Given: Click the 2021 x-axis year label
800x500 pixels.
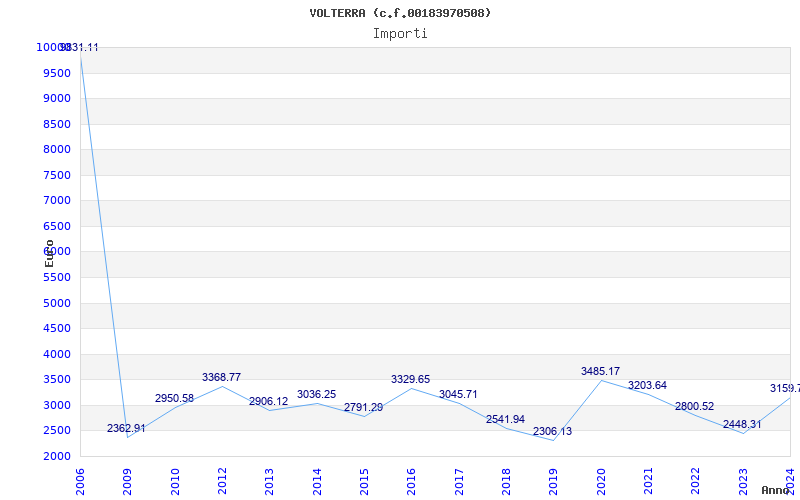Looking at the screenshot, I should click(648, 482).
